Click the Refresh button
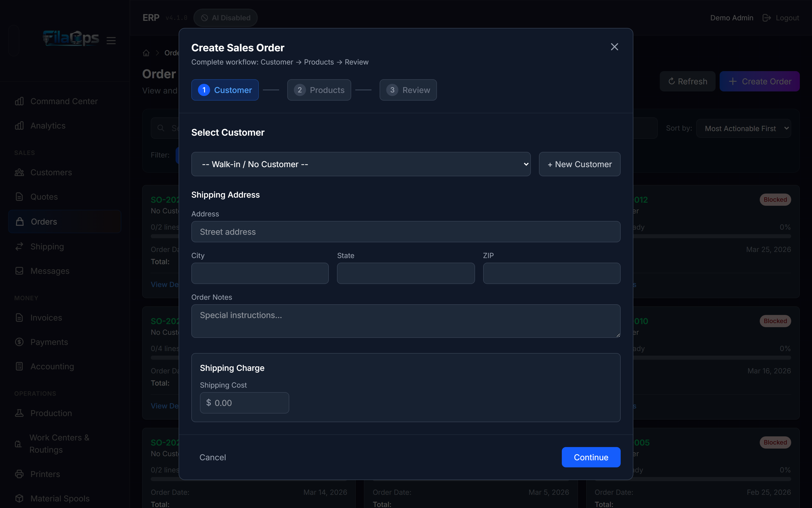Image resolution: width=812 pixels, height=508 pixels. point(687,81)
